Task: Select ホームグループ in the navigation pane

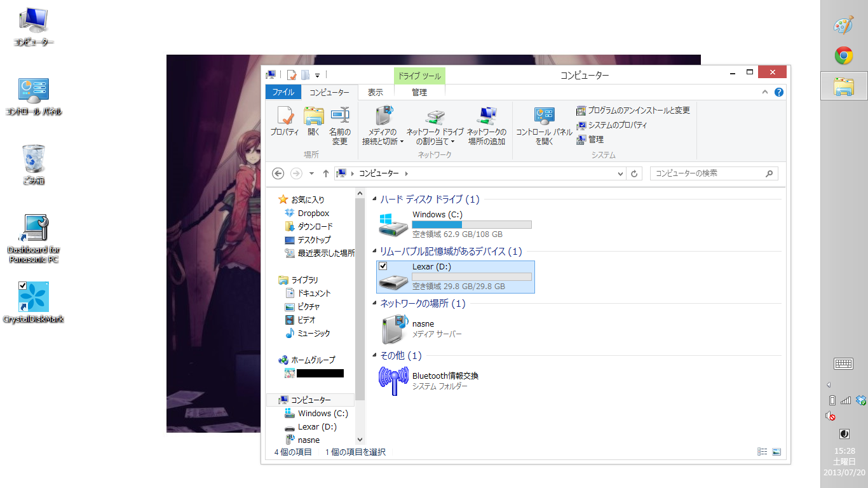Action: tap(306, 360)
